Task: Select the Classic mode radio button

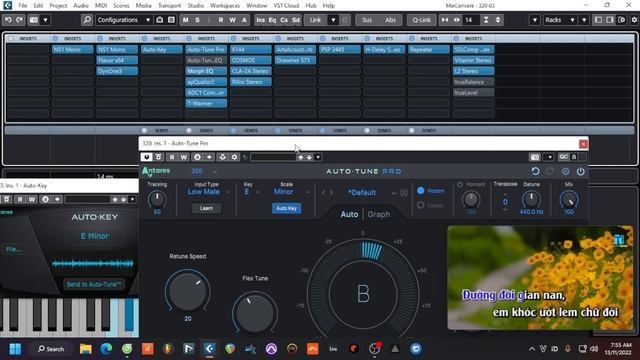Action: (421, 205)
